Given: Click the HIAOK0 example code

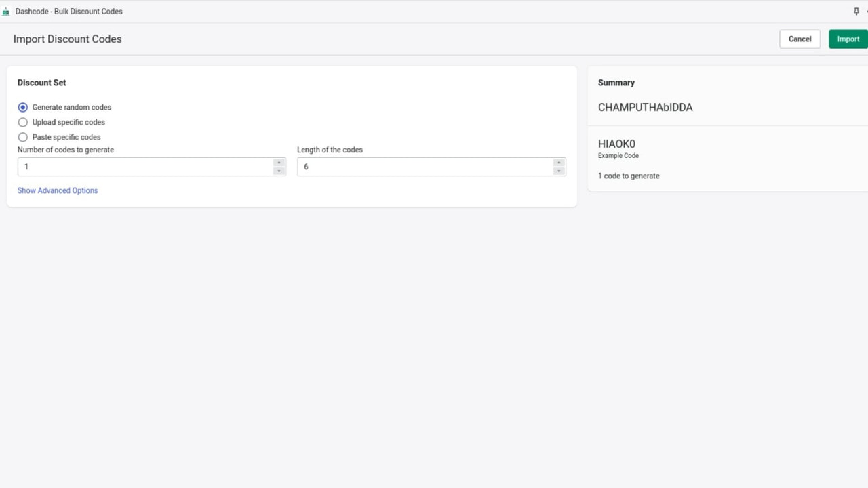Looking at the screenshot, I should [616, 144].
